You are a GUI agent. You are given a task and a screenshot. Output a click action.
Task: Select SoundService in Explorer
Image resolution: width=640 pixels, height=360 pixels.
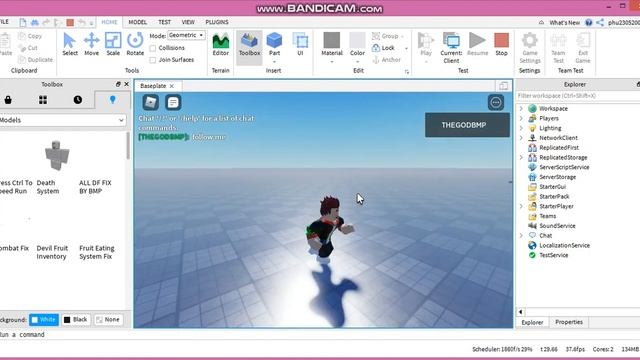pos(557,226)
